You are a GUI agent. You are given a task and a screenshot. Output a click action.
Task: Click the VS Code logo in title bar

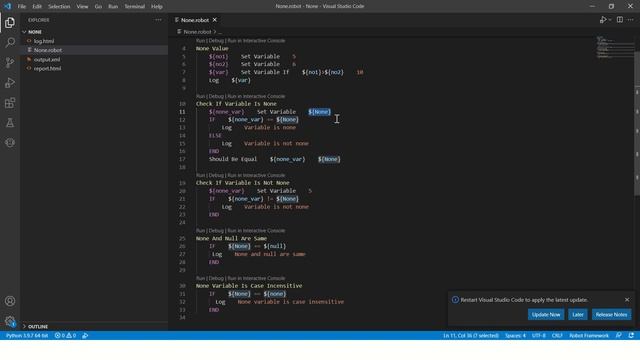point(8,6)
